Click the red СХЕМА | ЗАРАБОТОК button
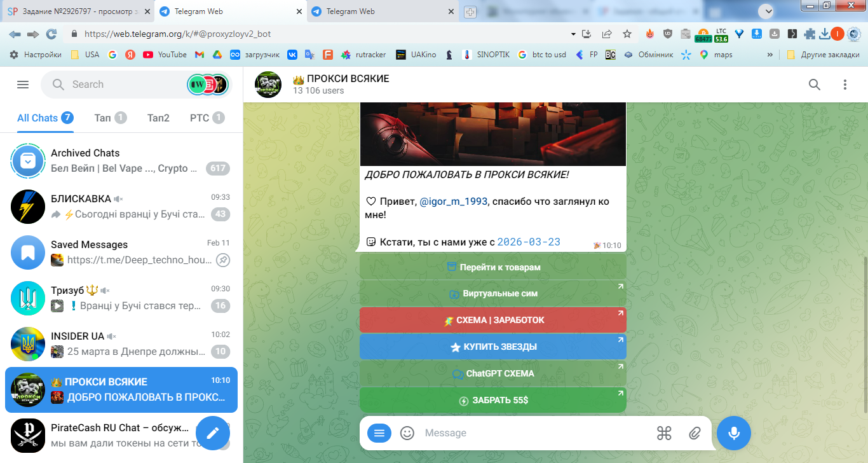 click(x=493, y=321)
